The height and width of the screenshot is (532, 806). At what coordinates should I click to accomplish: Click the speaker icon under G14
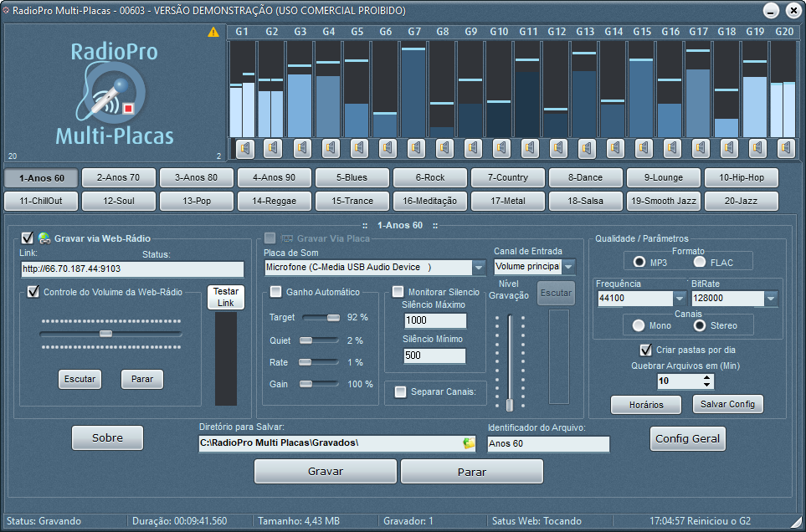[615, 148]
